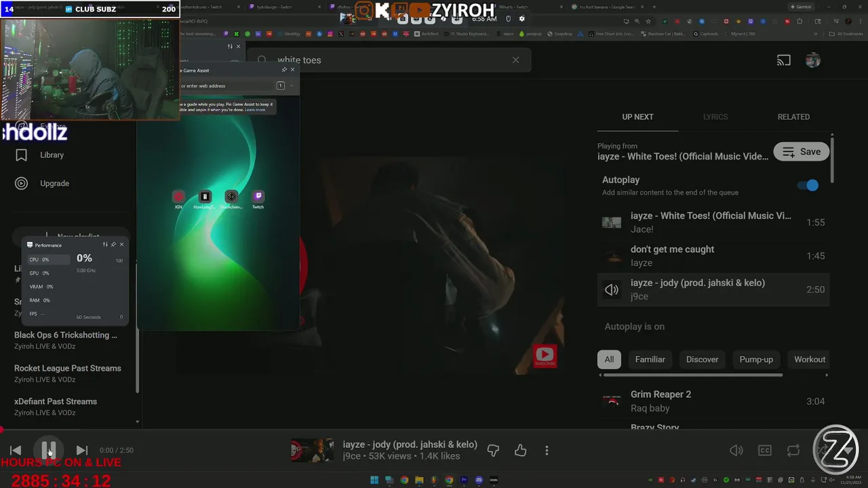Save the queue to a playlist
The image size is (868, 488).
tap(802, 152)
